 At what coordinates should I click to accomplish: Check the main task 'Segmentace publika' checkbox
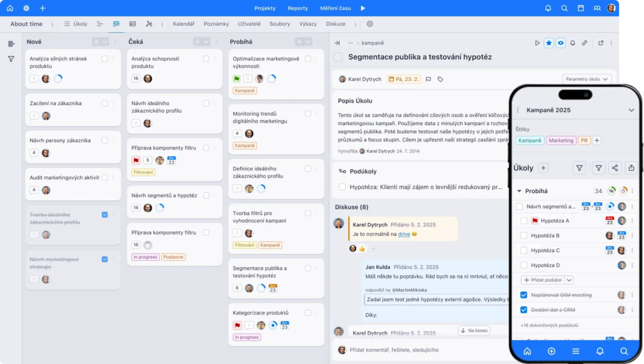(x=338, y=57)
